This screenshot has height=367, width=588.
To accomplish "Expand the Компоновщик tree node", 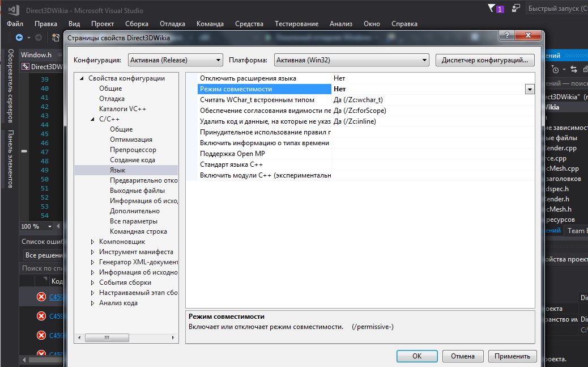I will (x=93, y=242).
